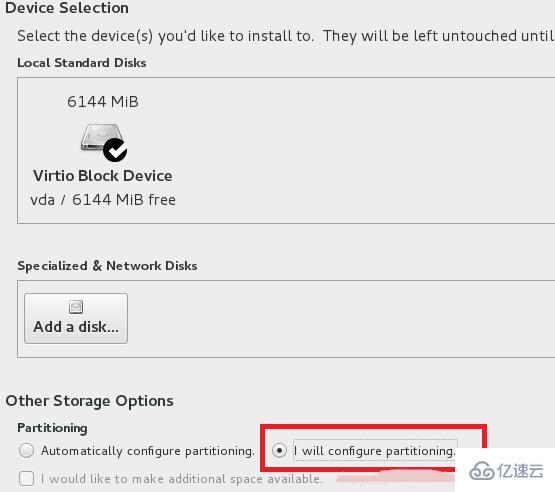Screen dimensions: 555x492
Task: Click the vda / 6144 MiB free text
Action: (103, 200)
